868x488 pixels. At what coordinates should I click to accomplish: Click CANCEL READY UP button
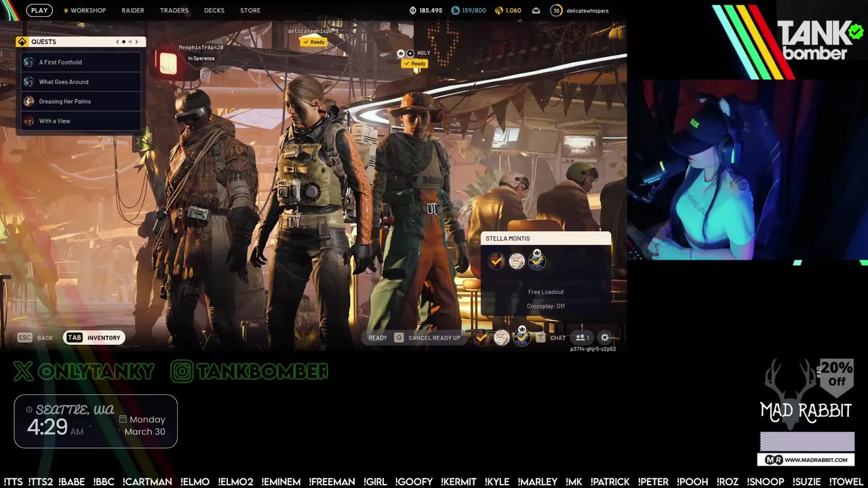pos(434,338)
